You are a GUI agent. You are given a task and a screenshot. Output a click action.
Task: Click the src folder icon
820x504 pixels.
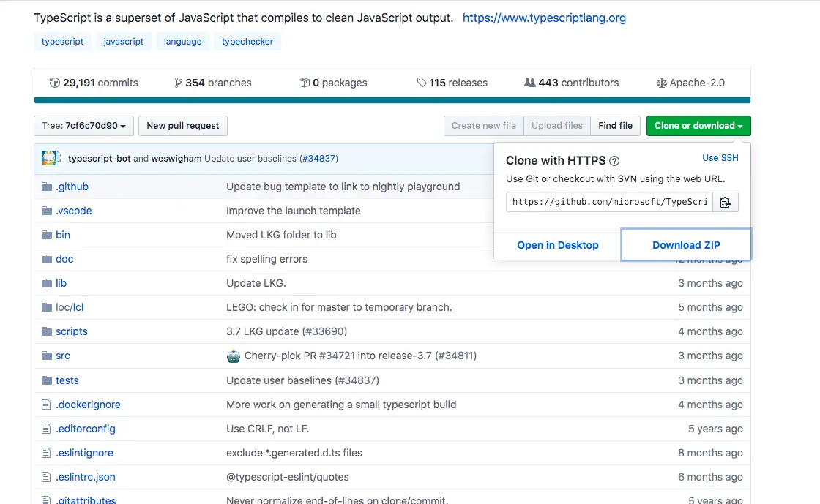[x=47, y=356]
